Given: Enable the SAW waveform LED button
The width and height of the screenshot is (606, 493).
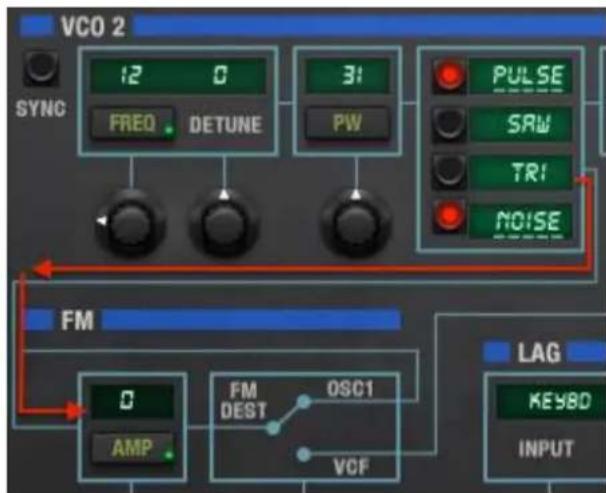Looking at the screenshot, I should point(449,124).
